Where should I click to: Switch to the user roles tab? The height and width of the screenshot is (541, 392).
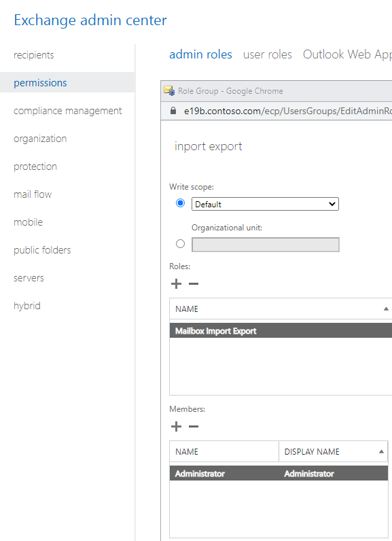point(268,54)
